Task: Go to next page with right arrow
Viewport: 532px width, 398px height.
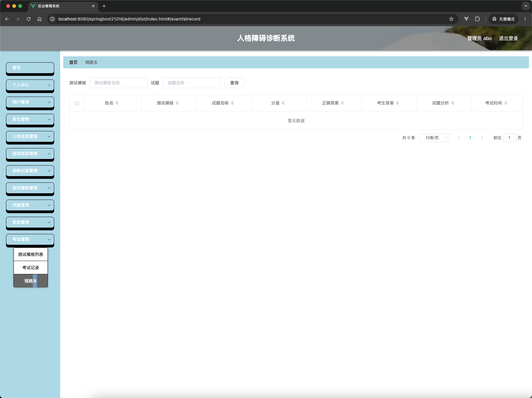Action: 482,138
